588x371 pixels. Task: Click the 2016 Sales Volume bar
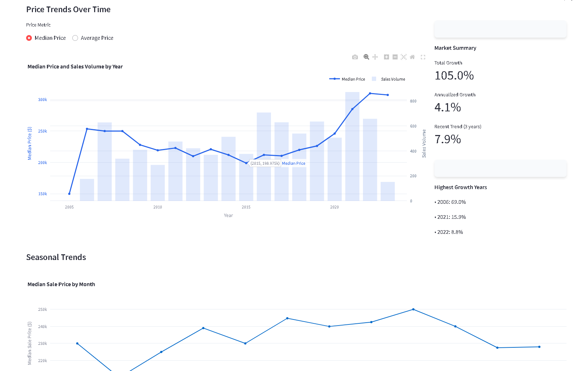coord(264,156)
